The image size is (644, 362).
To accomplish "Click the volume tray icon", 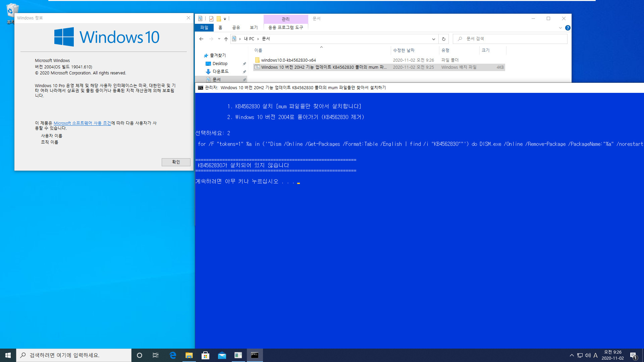I will (x=588, y=355).
